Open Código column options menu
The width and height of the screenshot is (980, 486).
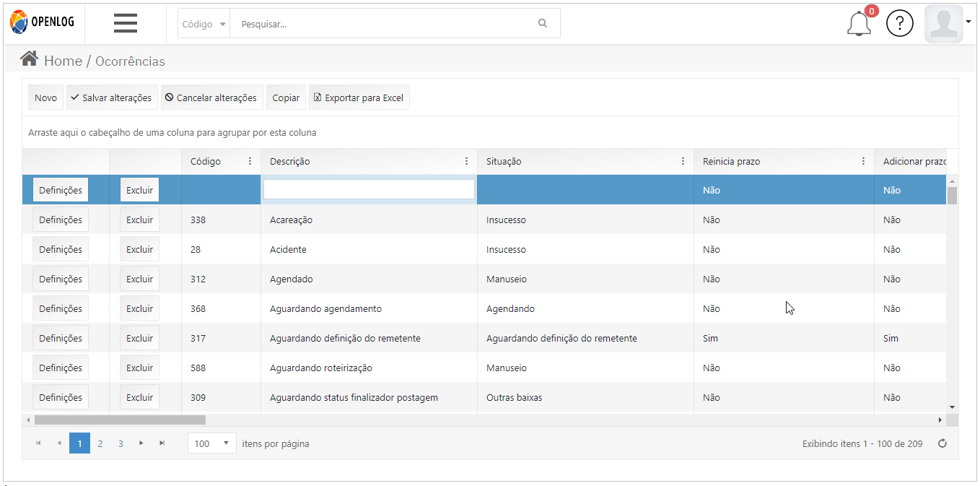(x=250, y=161)
